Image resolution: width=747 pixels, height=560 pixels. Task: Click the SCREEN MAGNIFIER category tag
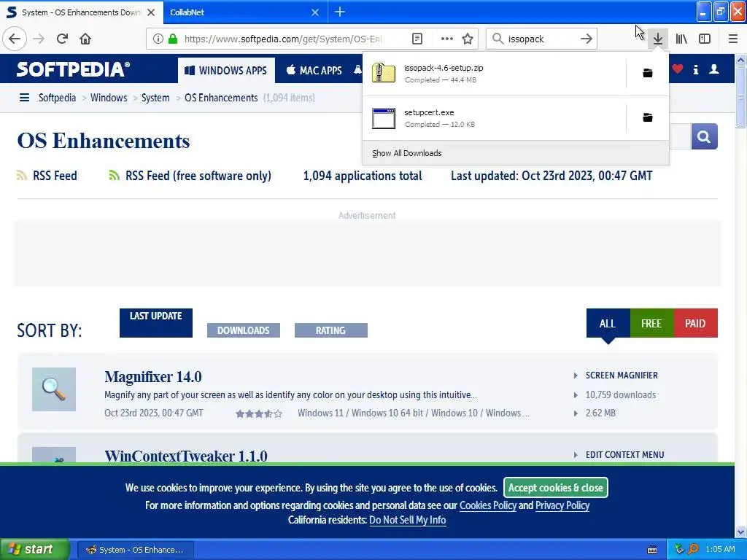622,376
